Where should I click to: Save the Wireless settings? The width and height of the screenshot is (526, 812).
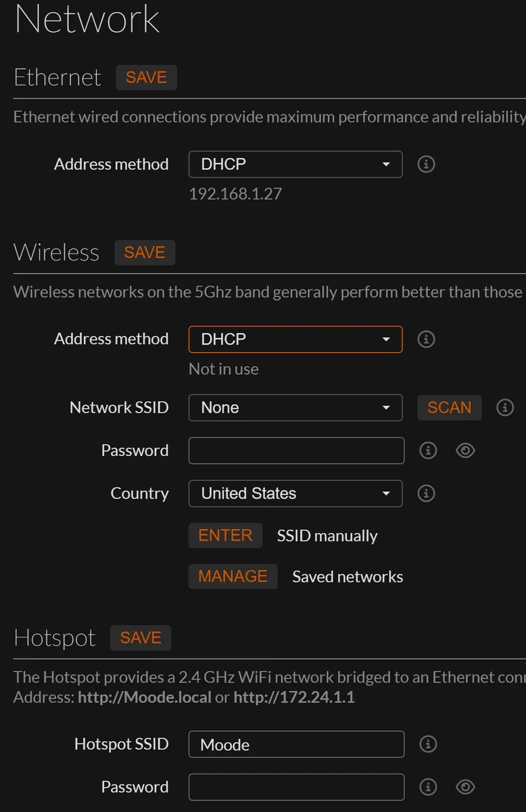145,252
